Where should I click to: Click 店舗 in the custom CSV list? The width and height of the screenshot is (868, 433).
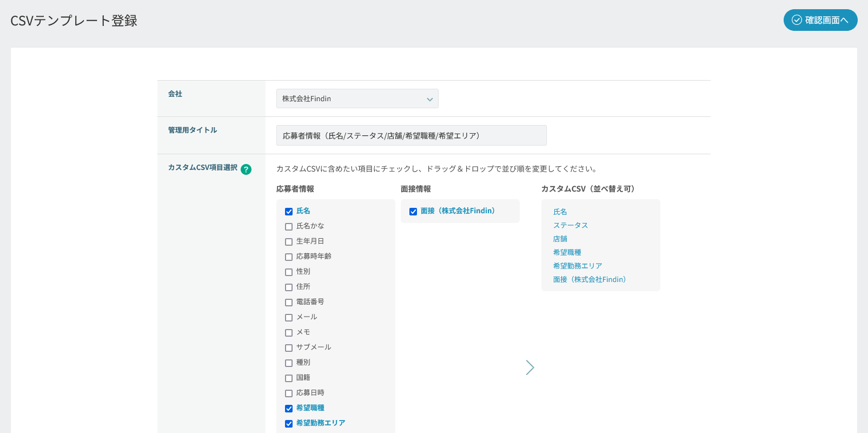click(x=560, y=239)
